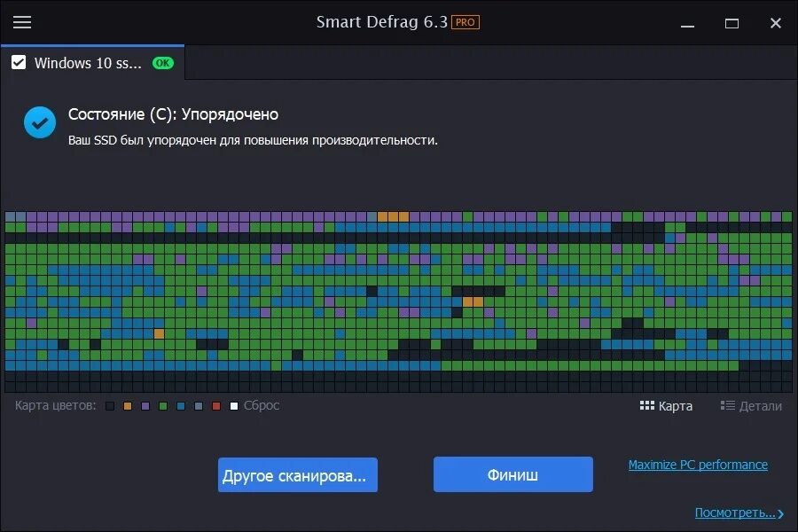Switch to the Детали details view

[751, 406]
